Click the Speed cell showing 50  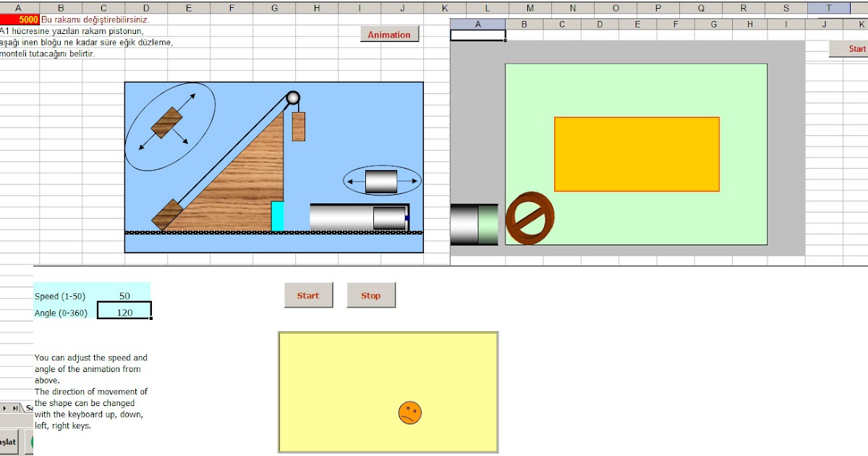tap(124, 295)
